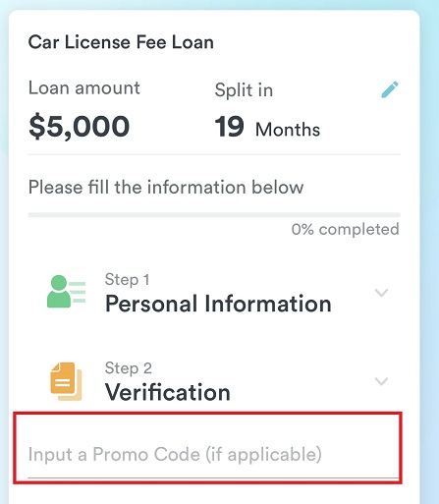The width and height of the screenshot is (439, 504).
Task: Click the Promo Code input field
Action: pyautogui.click(x=213, y=455)
